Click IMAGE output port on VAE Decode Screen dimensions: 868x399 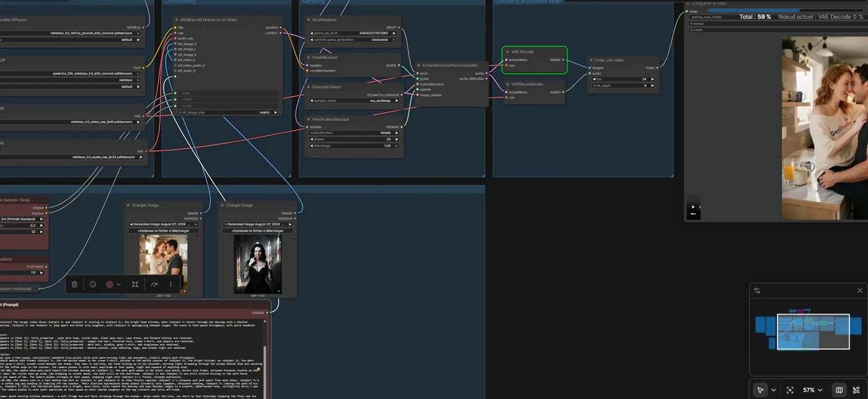pyautogui.click(x=564, y=60)
